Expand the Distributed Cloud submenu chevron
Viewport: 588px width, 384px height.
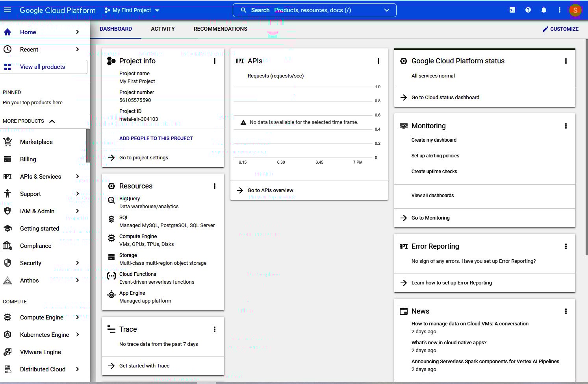point(78,369)
